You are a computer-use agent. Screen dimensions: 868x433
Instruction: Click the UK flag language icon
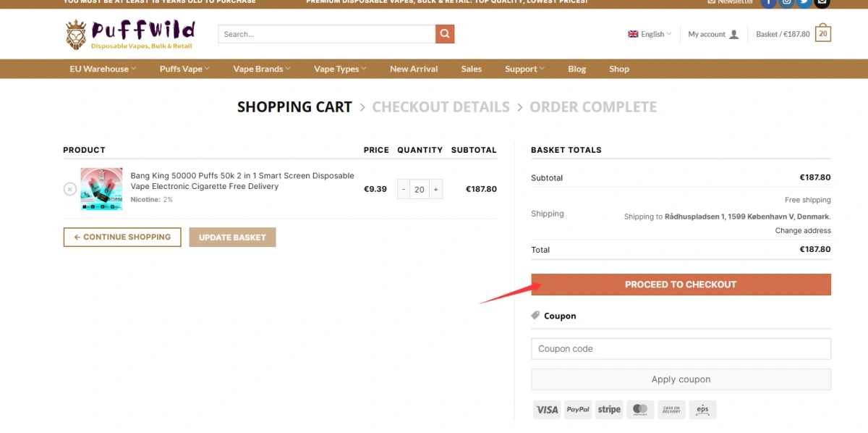[633, 34]
